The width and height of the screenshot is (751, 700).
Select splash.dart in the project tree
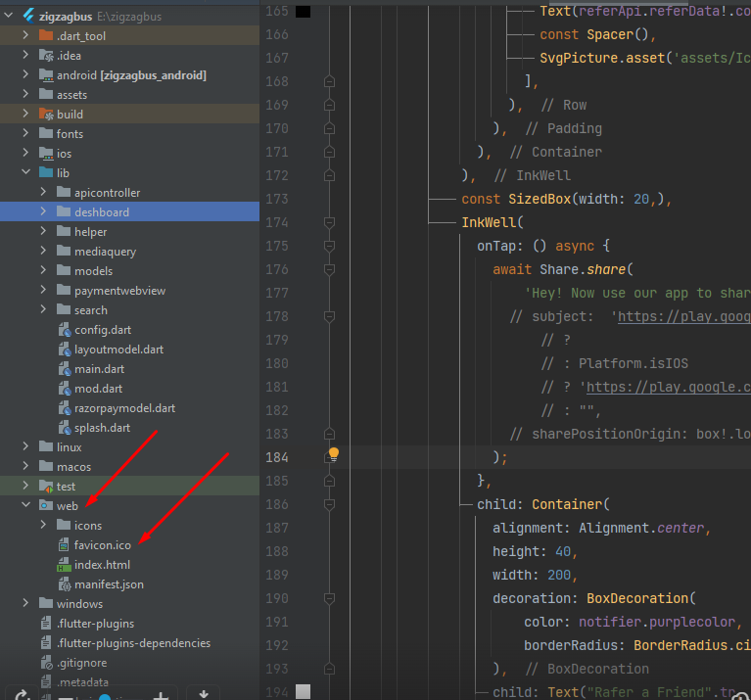click(x=102, y=428)
